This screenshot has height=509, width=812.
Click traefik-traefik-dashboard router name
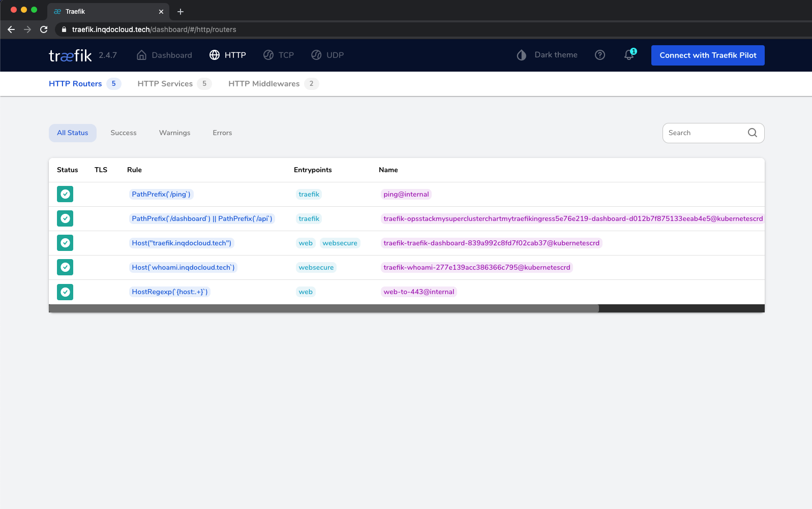coord(492,243)
